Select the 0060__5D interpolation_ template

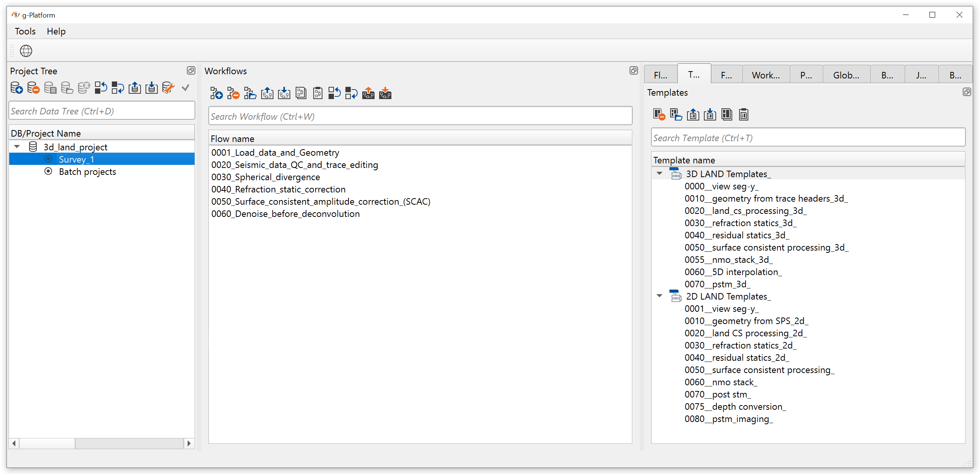(733, 272)
